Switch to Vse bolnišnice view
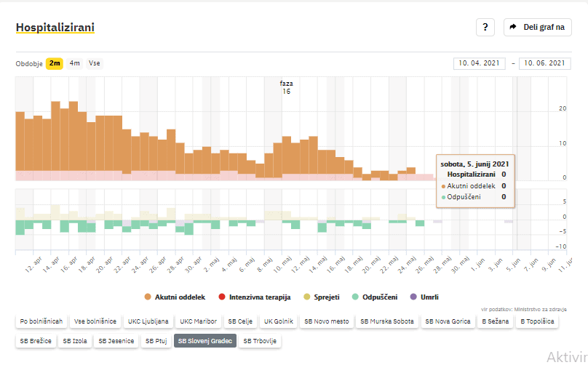The height and width of the screenshot is (365, 588). tap(95, 321)
